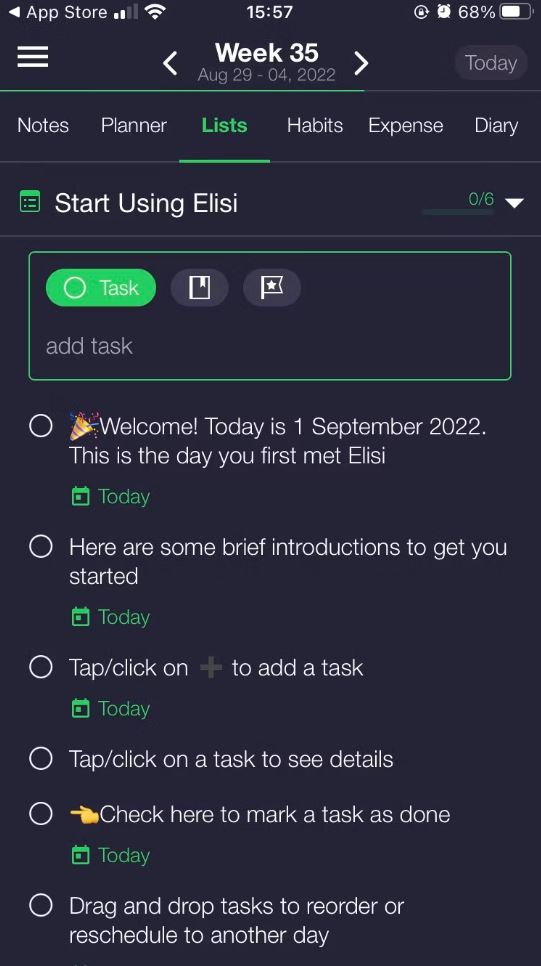Check the 'Drag and drop tasks' circle
The width and height of the screenshot is (541, 966).
41,906
